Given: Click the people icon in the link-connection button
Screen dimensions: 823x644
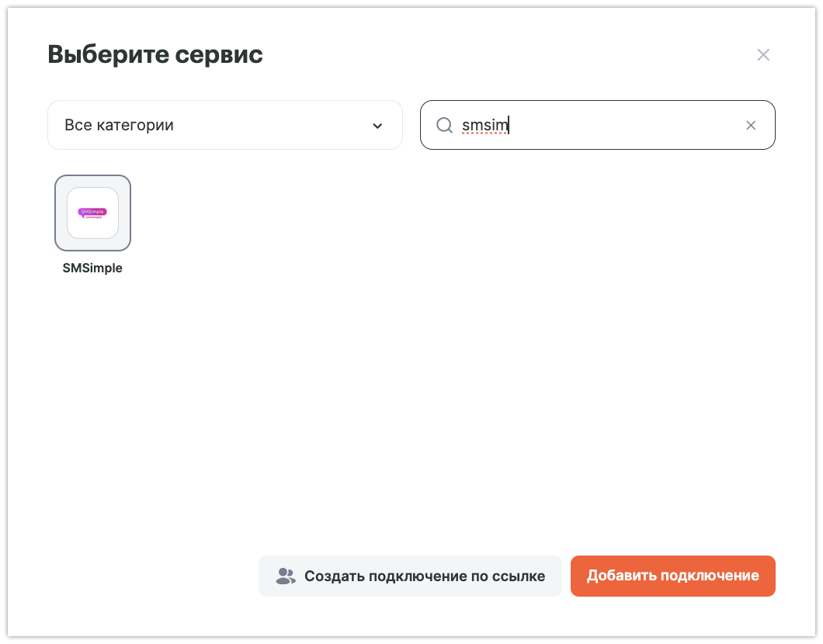Looking at the screenshot, I should 286,576.
